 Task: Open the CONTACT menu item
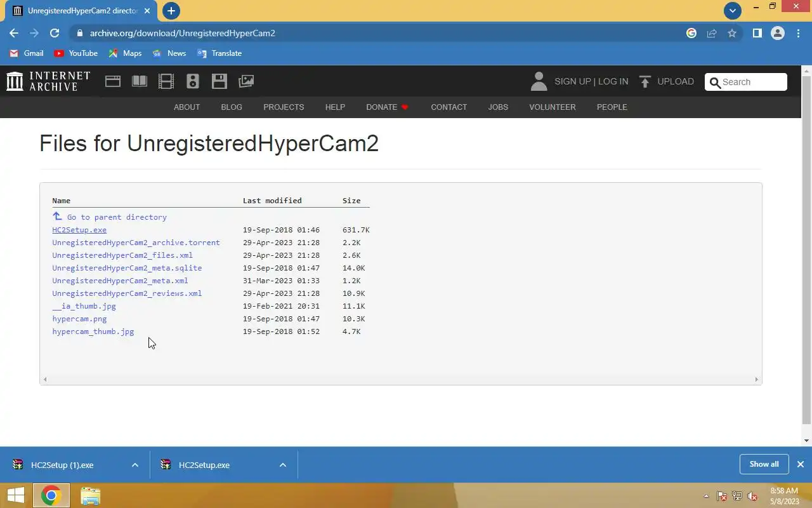pos(449,107)
